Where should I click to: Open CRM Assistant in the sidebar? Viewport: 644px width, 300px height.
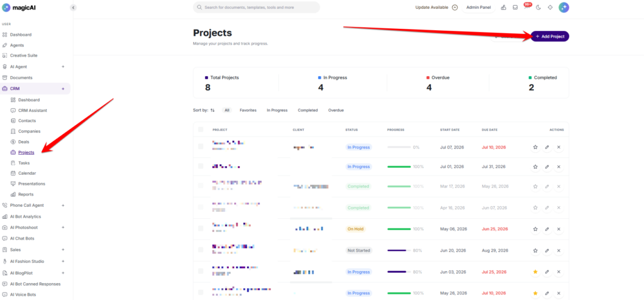click(33, 111)
